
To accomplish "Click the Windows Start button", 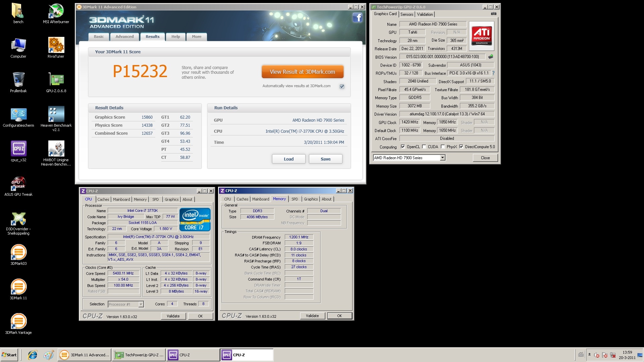I will tap(9, 355).
